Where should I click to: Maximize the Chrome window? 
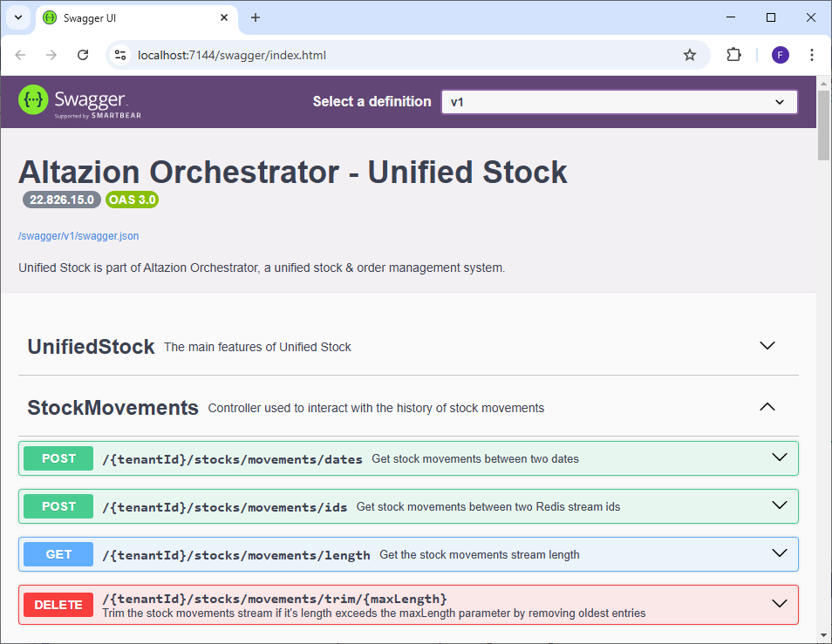[770, 17]
